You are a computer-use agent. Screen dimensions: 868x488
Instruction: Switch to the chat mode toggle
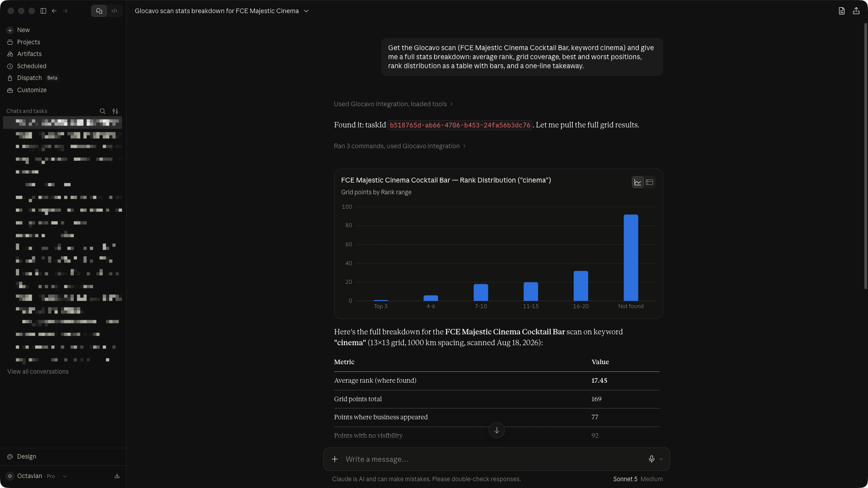pos(99,11)
